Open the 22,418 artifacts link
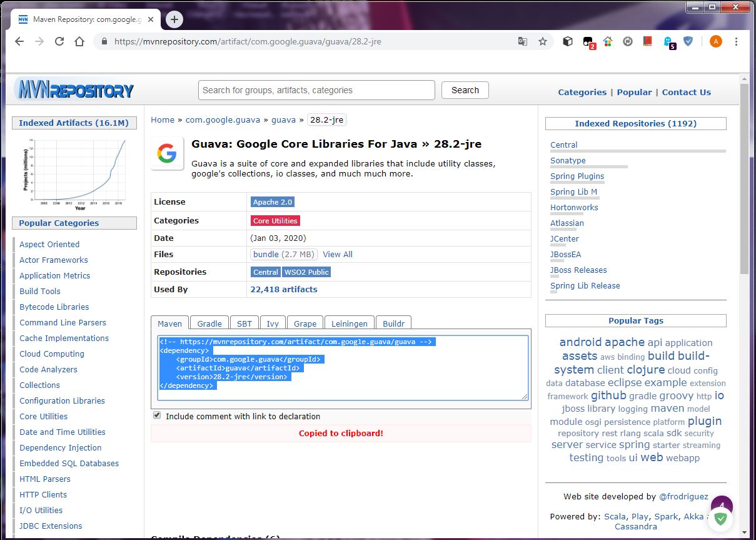756x540 pixels. 284,290
